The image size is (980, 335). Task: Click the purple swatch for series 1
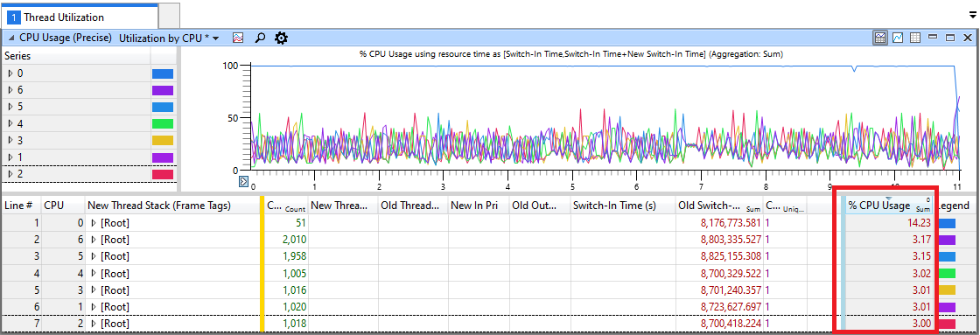[x=163, y=157]
